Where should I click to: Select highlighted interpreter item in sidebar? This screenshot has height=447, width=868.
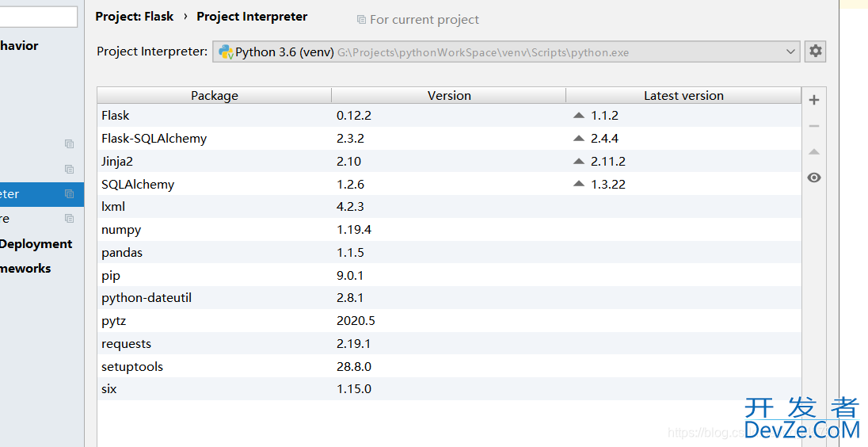pos(42,194)
